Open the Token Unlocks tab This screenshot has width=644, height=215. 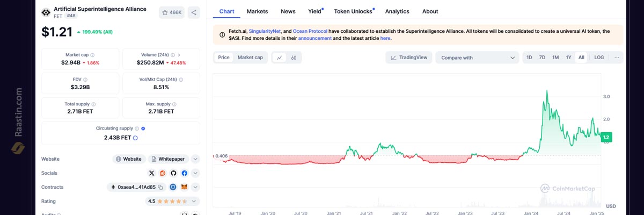click(353, 11)
